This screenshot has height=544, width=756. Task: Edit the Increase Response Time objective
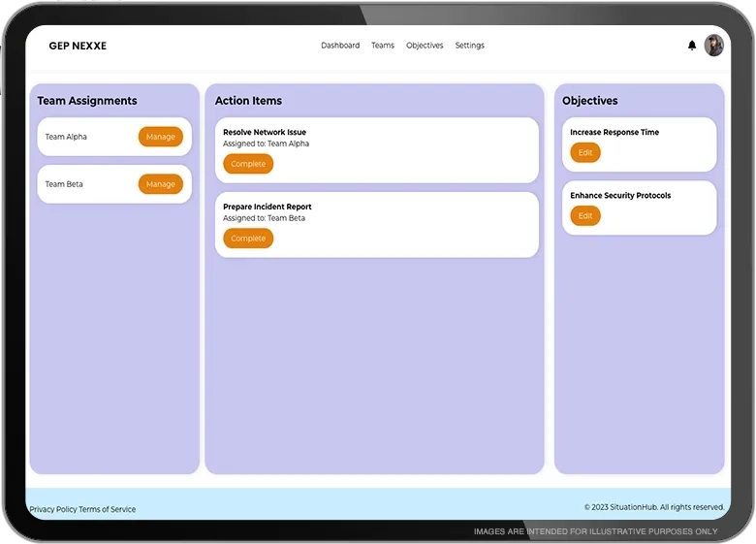point(585,153)
